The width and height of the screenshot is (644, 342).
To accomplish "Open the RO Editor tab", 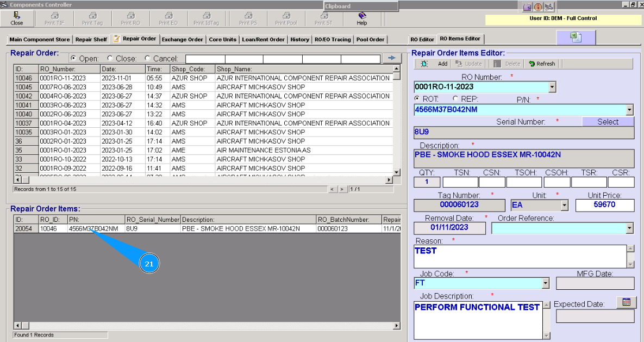I will (422, 39).
